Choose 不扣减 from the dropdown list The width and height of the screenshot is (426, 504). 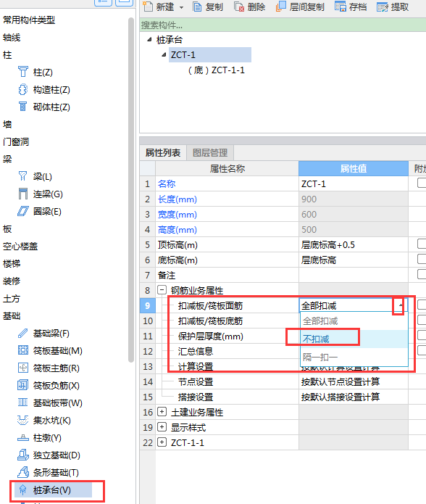coord(354,339)
